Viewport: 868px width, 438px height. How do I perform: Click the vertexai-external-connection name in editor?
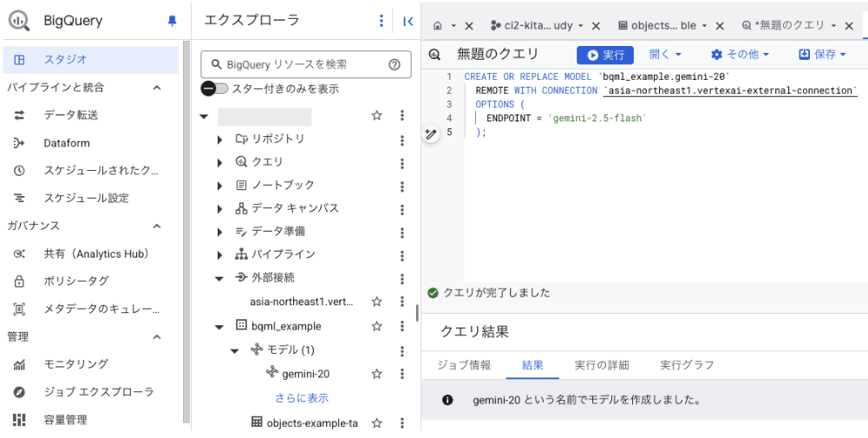tap(730, 90)
